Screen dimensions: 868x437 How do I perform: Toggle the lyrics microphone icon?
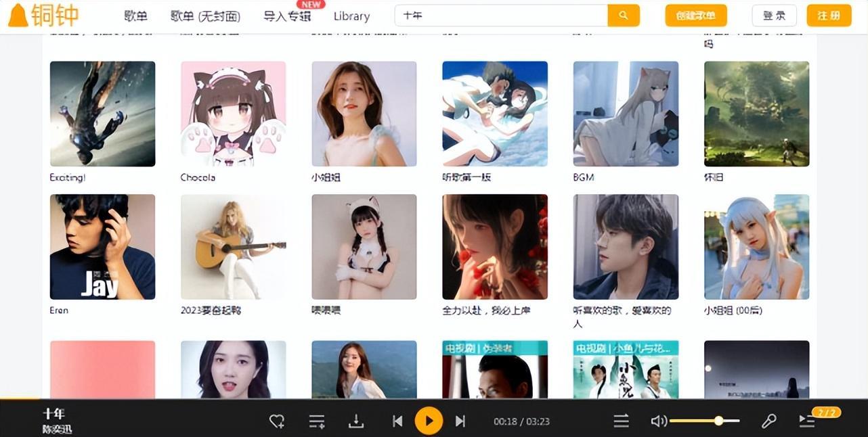point(768,421)
